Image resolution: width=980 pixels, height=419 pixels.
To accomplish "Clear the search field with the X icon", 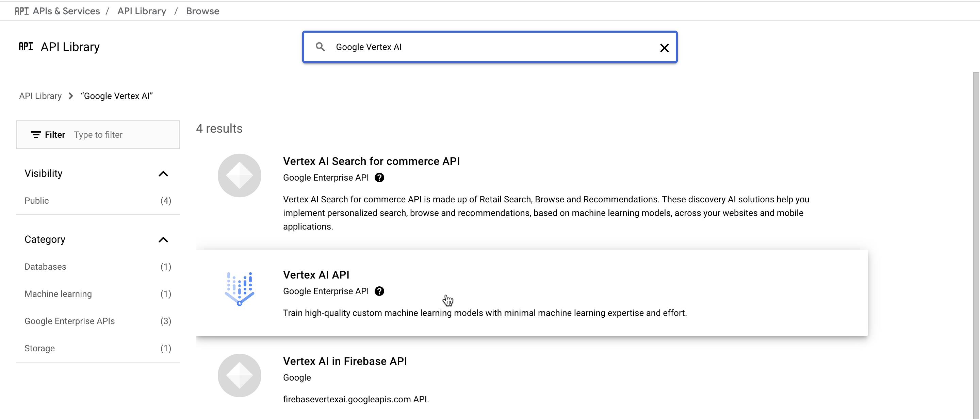I will coord(664,48).
